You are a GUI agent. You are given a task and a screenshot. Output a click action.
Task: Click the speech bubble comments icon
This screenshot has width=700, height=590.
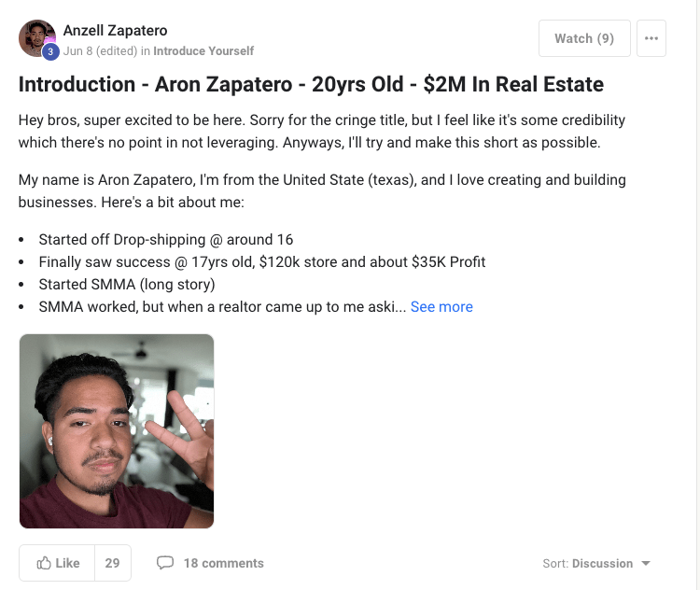(164, 562)
